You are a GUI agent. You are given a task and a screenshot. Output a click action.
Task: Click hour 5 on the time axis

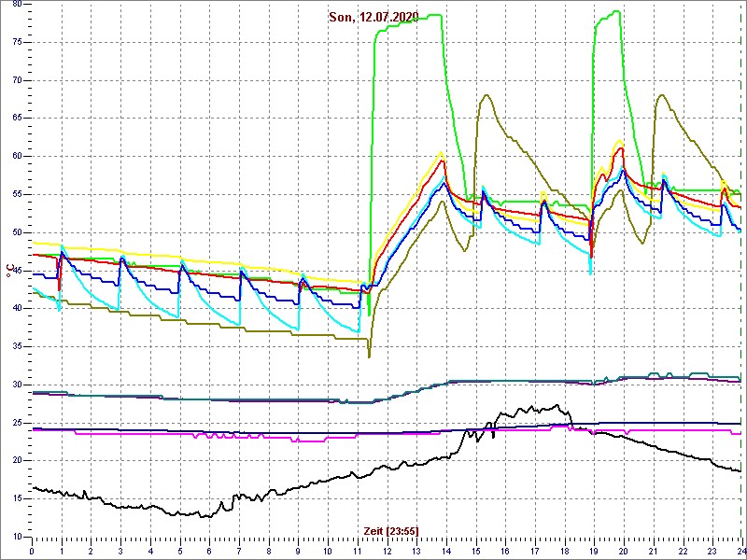tap(180, 551)
